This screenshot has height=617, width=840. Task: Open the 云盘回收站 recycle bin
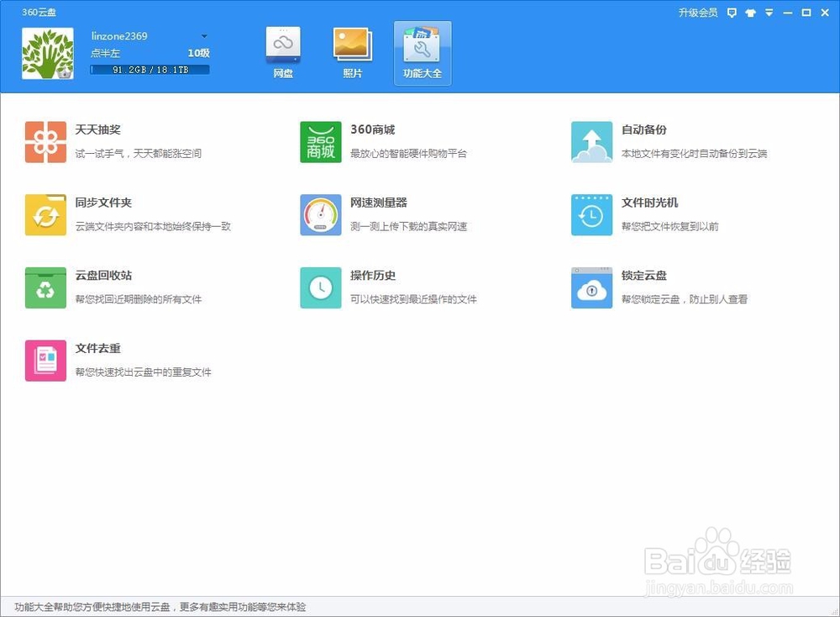pyautogui.click(x=101, y=287)
